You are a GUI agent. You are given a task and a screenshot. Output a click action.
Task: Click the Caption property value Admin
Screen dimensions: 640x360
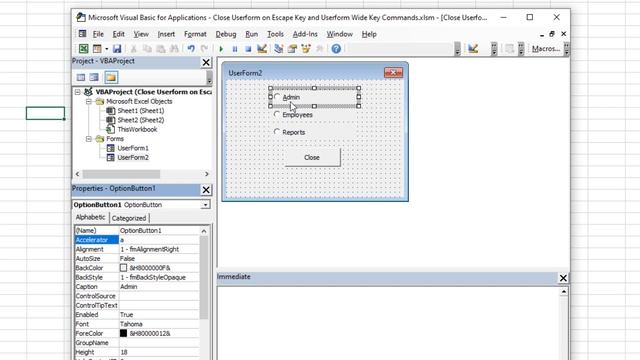pos(159,287)
